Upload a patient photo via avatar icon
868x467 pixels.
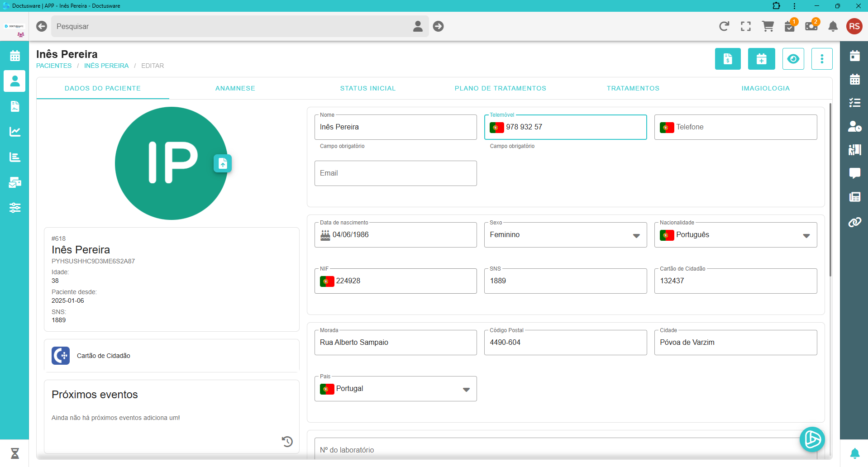pyautogui.click(x=223, y=163)
